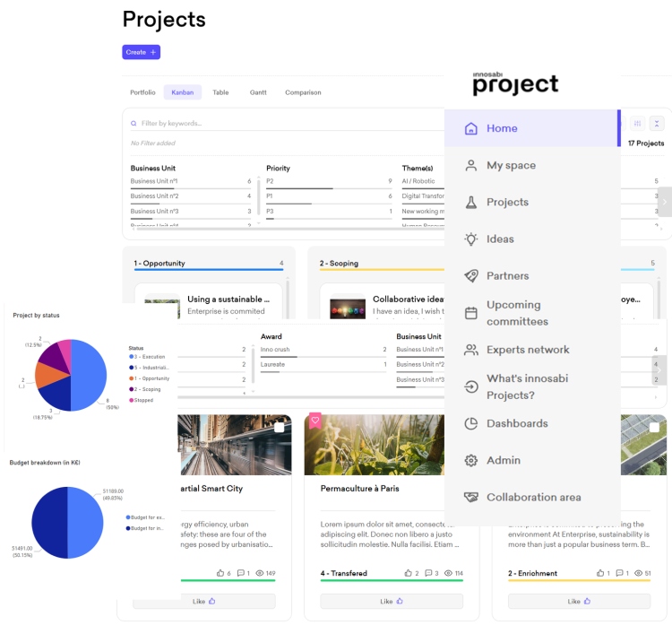The width and height of the screenshot is (672, 625).
Task: Click the Collaboration area handshake icon
Action: coord(470,497)
